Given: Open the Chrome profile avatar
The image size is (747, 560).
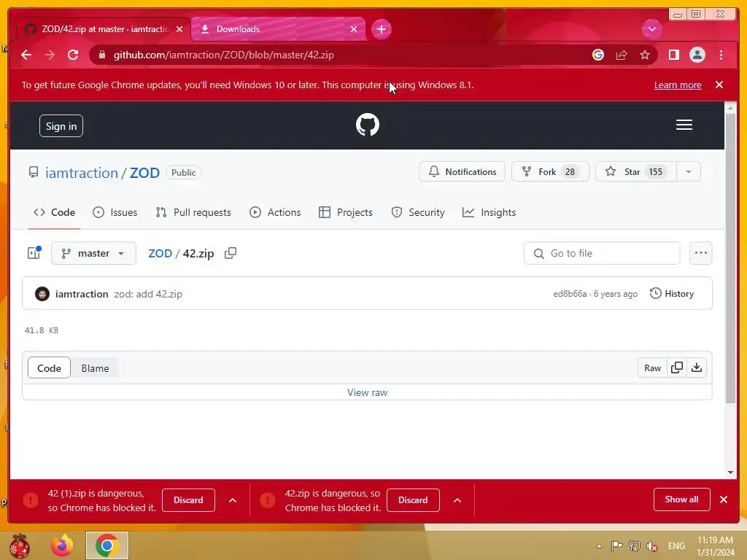Looking at the screenshot, I should (x=697, y=55).
